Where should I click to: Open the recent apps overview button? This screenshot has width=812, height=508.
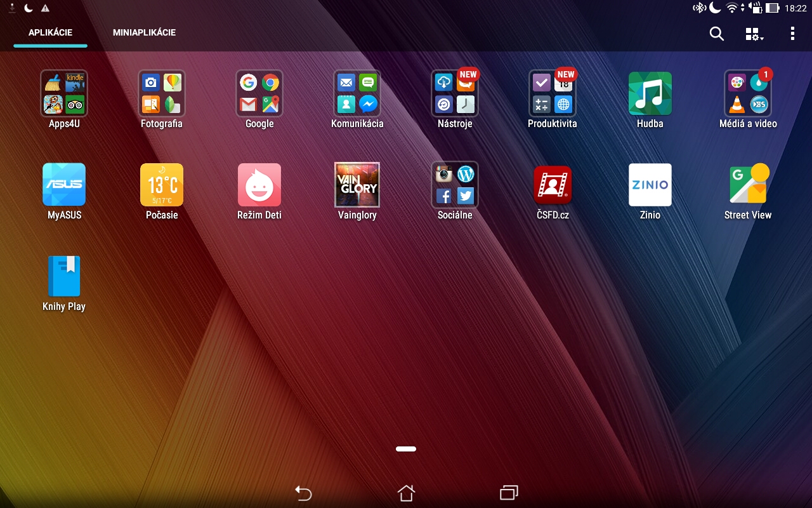(x=509, y=493)
